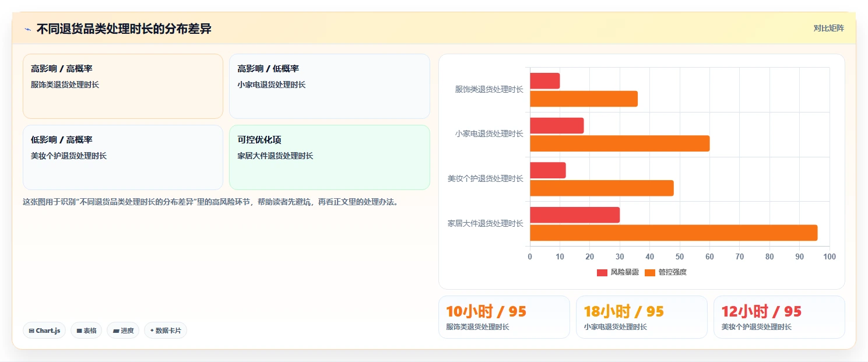The image size is (868, 362).
Task: Click the description sentence starting 这张图用于识别
Action: point(210,202)
